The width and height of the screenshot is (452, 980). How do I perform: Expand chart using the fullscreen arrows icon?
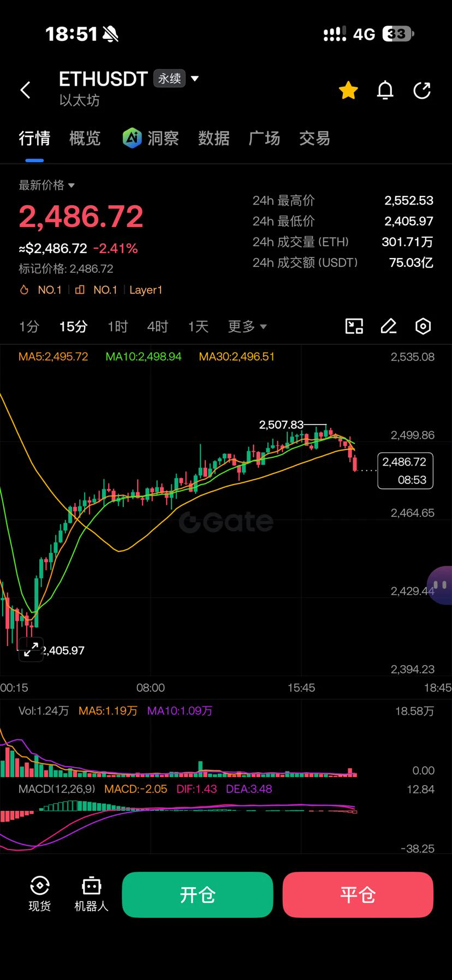(x=31, y=649)
